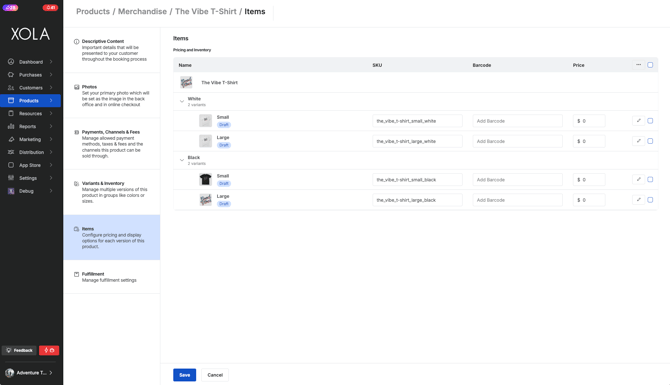Click the Add Barcode field for Large Black
Image resolution: width=670 pixels, height=385 pixels.
[517, 200]
